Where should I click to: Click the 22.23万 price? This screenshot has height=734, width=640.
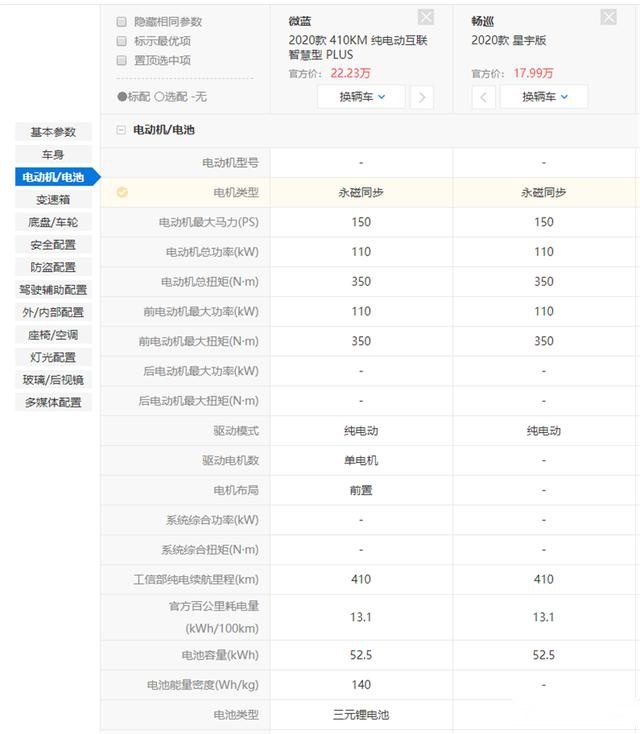[350, 73]
